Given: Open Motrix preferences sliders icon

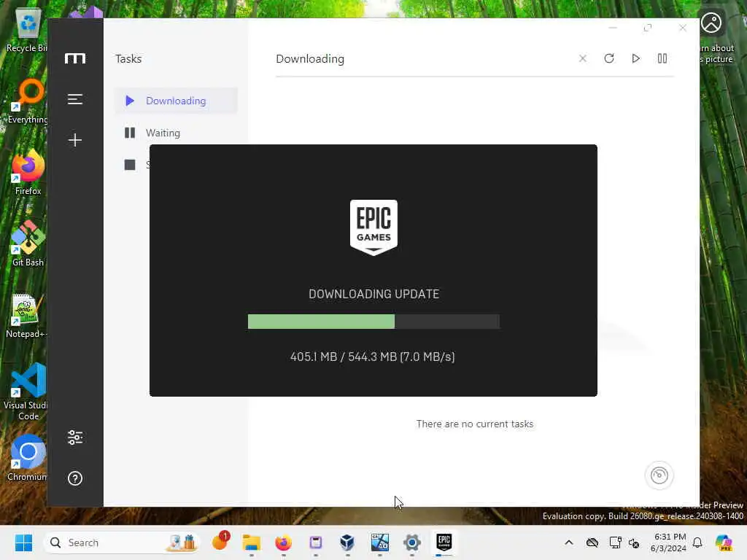Looking at the screenshot, I should pyautogui.click(x=75, y=437).
